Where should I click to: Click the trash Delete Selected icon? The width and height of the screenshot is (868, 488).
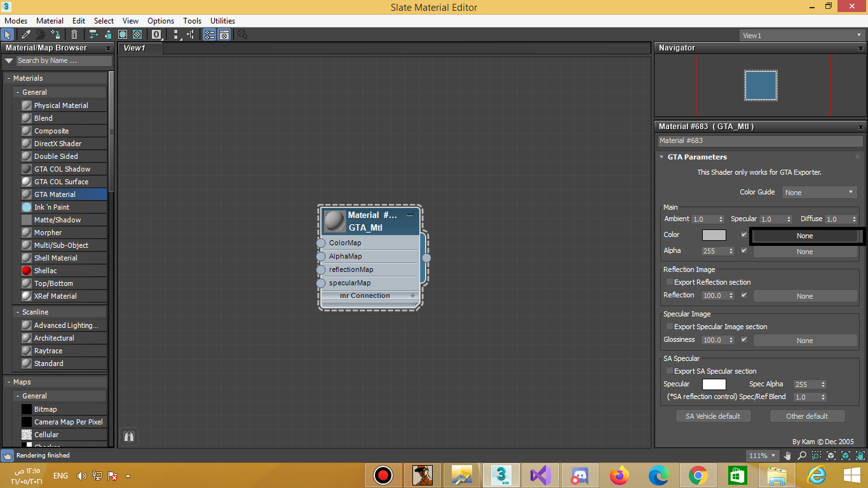pyautogui.click(x=74, y=35)
